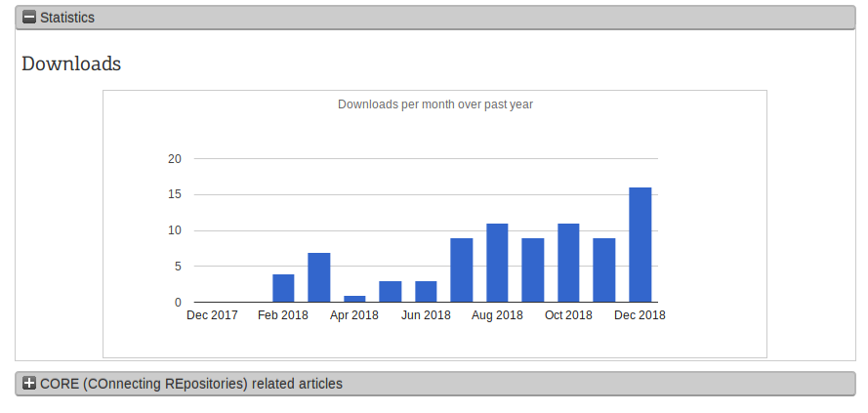
Task: Collapse the Statistics section header
Action: click(434, 18)
